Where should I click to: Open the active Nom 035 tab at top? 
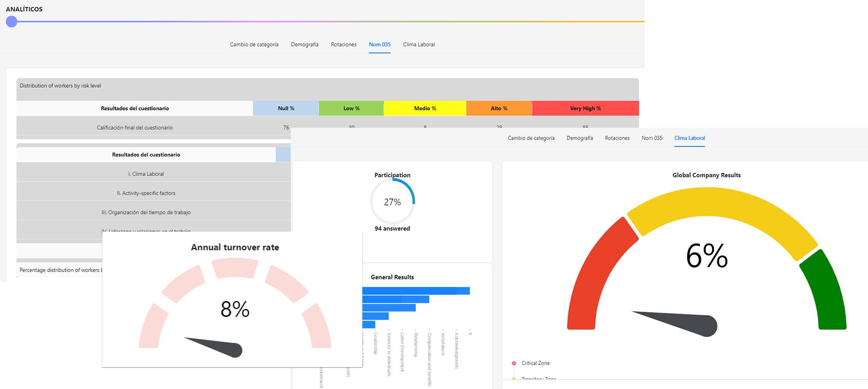point(379,45)
